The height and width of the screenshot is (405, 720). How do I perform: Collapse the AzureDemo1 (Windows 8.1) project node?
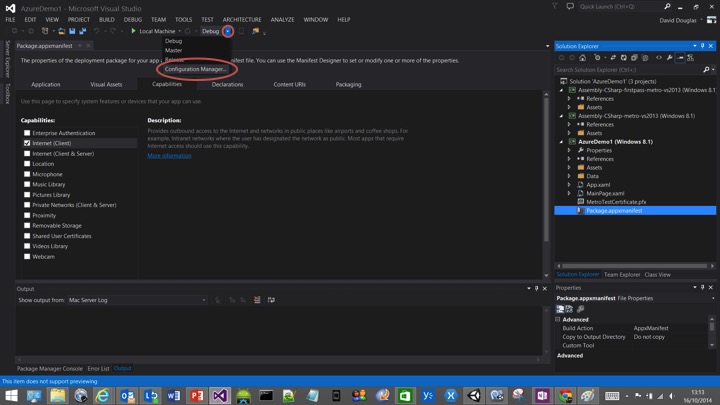561,142
